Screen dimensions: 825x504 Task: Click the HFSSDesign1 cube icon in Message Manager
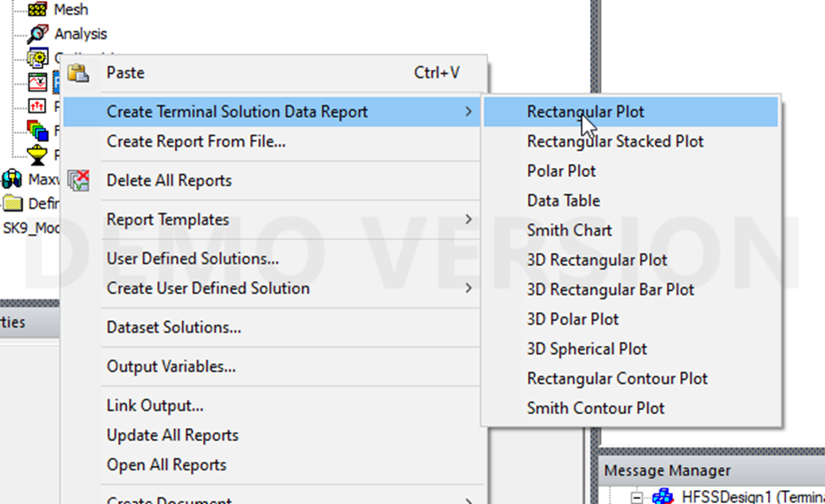tap(663, 497)
